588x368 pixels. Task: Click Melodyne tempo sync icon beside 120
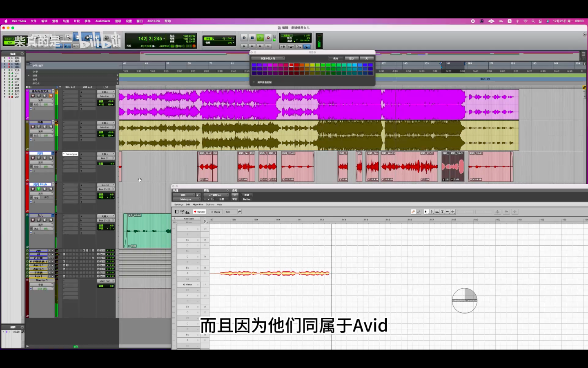(x=239, y=212)
